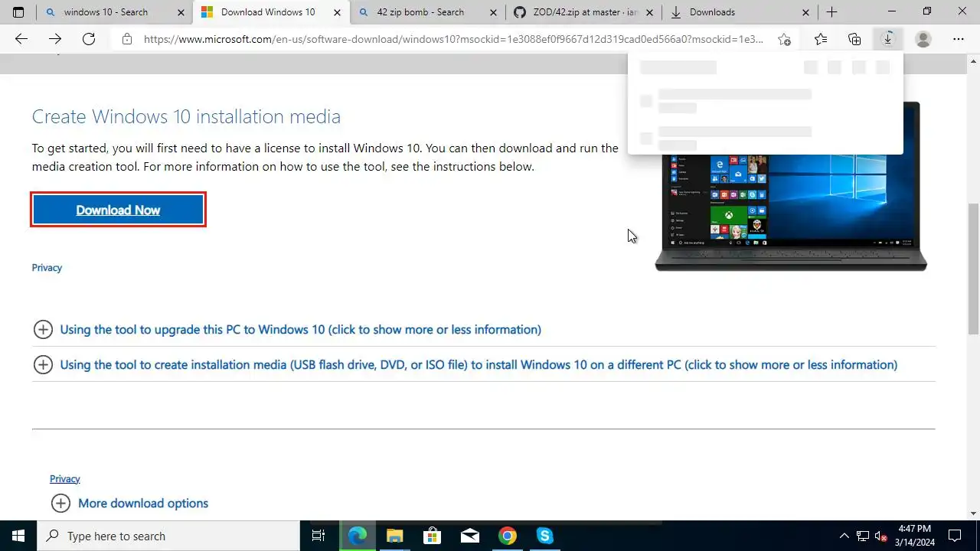This screenshot has width=980, height=551.
Task: Go back using the browser back arrow
Action: tap(21, 40)
